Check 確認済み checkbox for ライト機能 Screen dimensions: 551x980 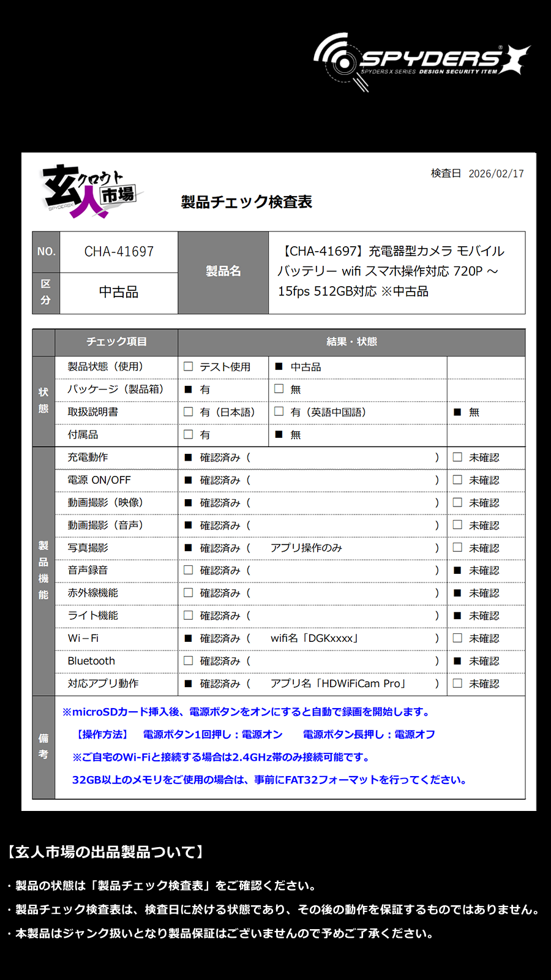[x=189, y=616]
